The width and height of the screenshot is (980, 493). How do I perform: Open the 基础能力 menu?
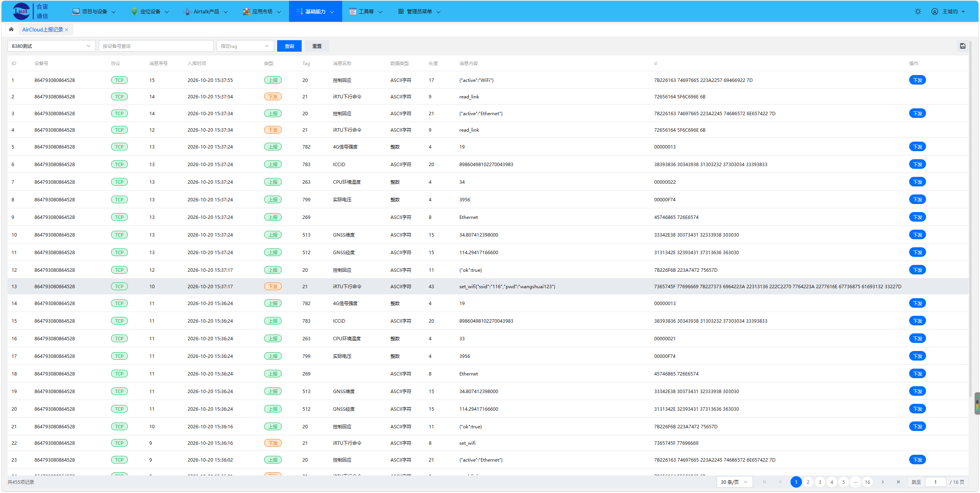(x=315, y=11)
